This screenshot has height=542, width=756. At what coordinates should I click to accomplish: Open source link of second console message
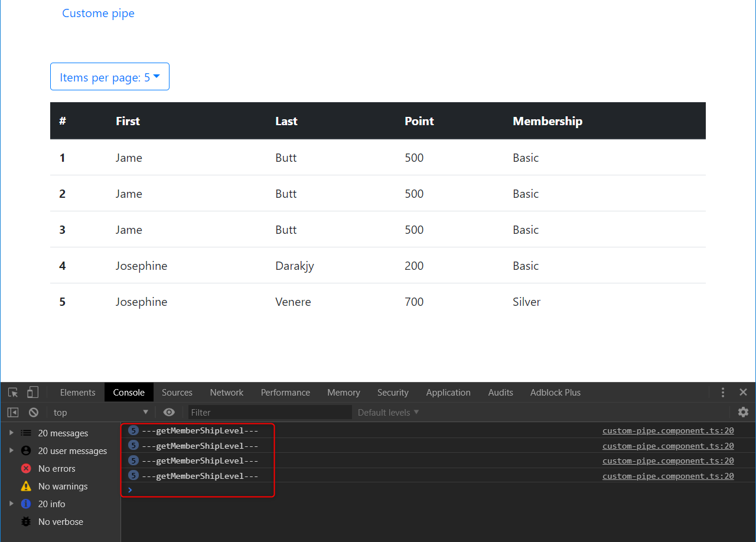668,446
